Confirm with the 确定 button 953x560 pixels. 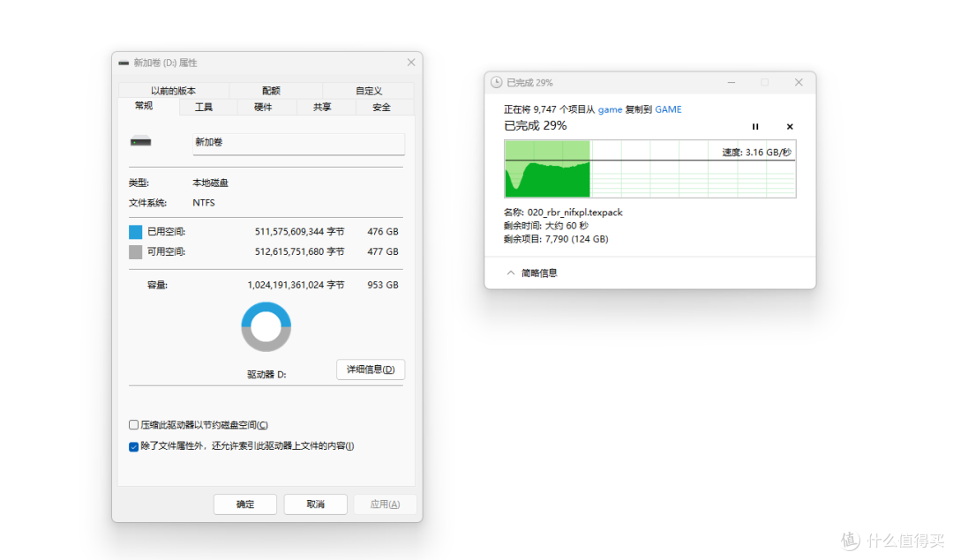(x=245, y=504)
